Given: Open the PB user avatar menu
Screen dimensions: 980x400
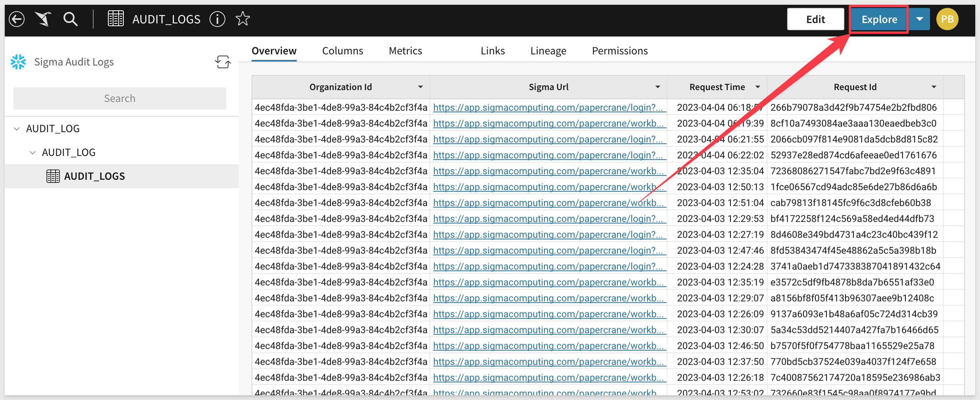Looking at the screenshot, I should (947, 19).
